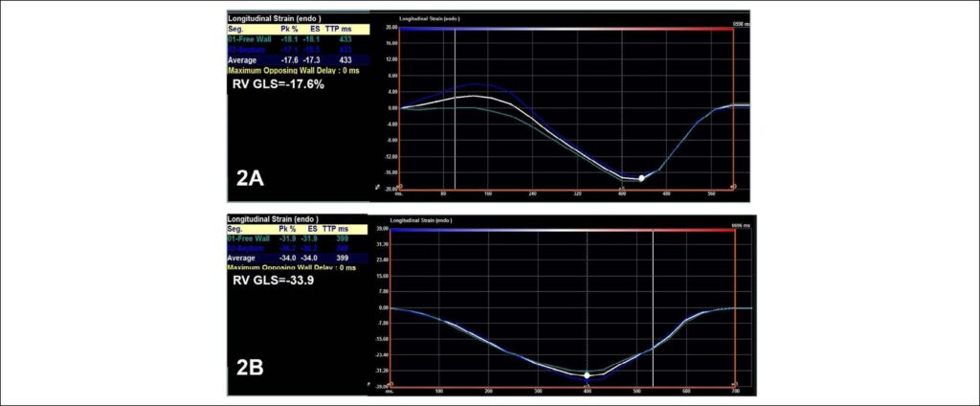This screenshot has height=406, width=980.
Task: Select Average row showing -17.6 and -17.3
Action: pos(299,60)
